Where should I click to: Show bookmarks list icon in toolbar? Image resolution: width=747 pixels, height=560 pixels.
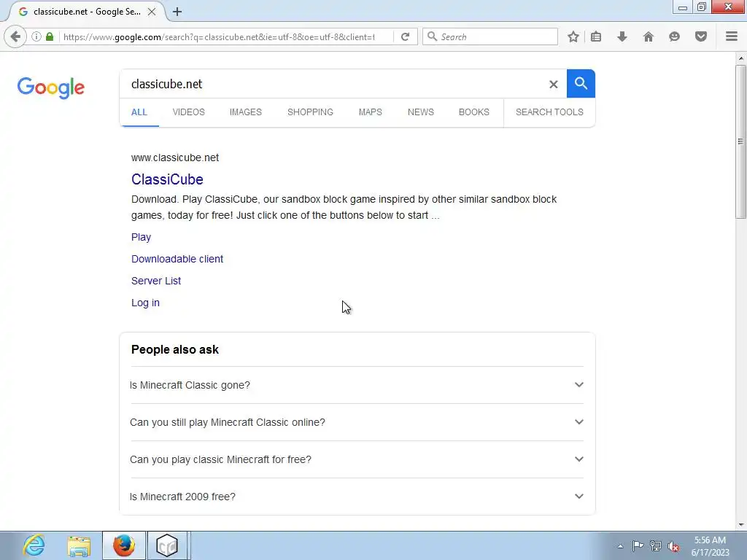coord(596,36)
